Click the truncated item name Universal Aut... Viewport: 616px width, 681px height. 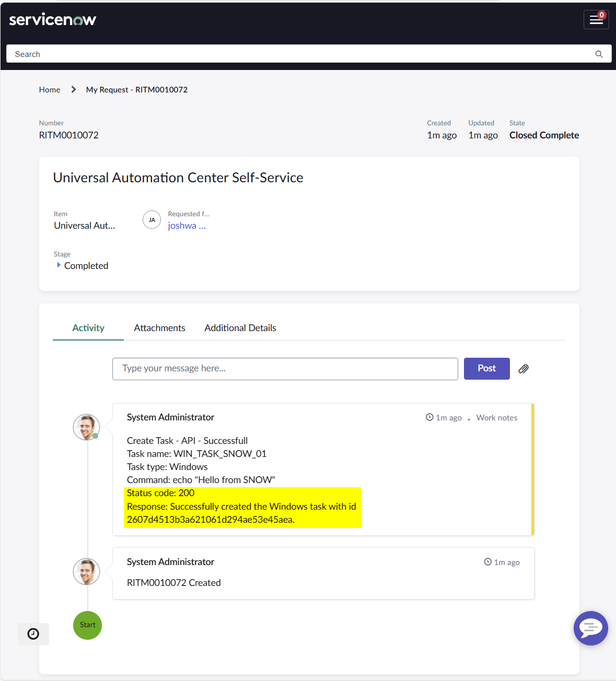coord(85,226)
